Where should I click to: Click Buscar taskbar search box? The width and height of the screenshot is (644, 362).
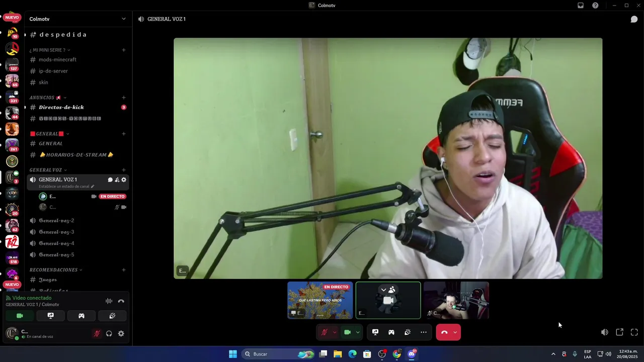click(278, 354)
